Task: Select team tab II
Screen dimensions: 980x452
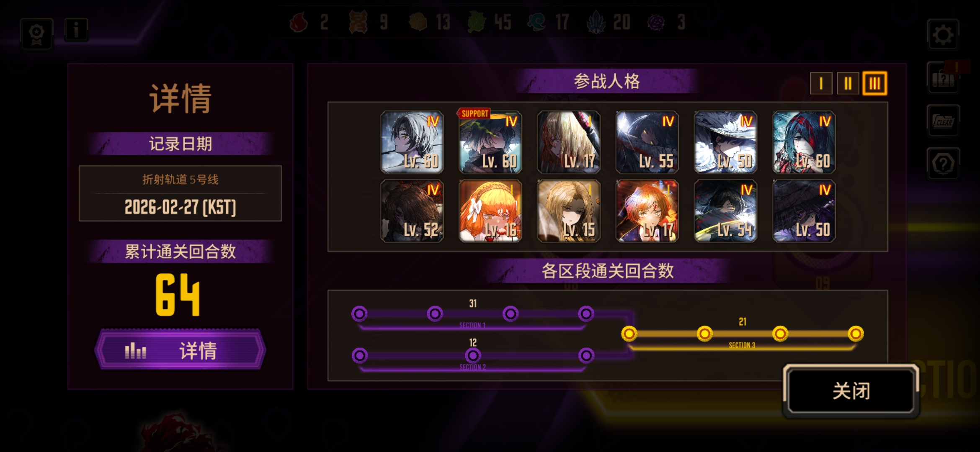Action: (848, 83)
